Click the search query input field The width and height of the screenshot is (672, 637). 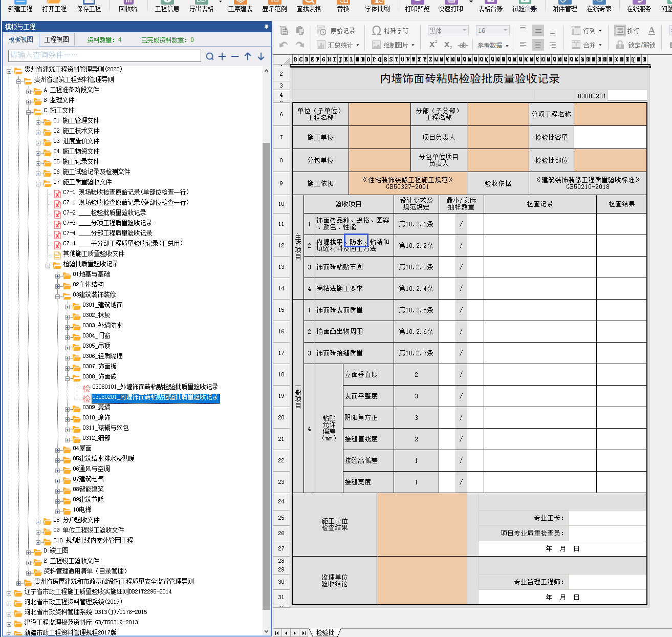[x=105, y=55]
